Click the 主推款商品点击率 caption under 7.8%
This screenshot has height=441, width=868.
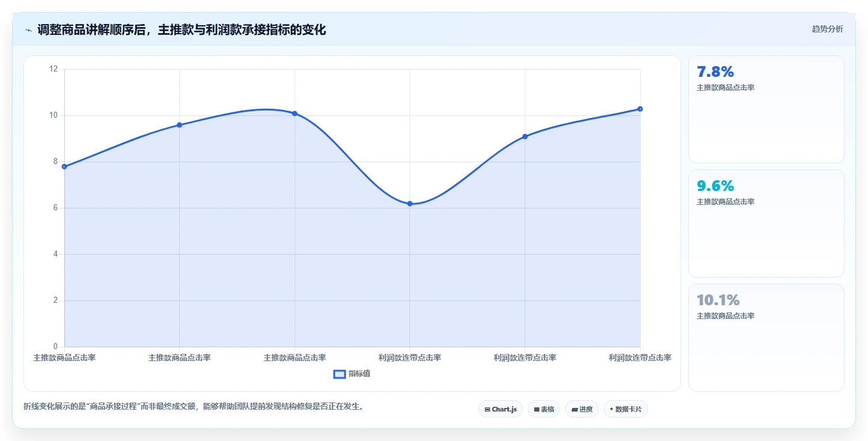[x=726, y=88]
